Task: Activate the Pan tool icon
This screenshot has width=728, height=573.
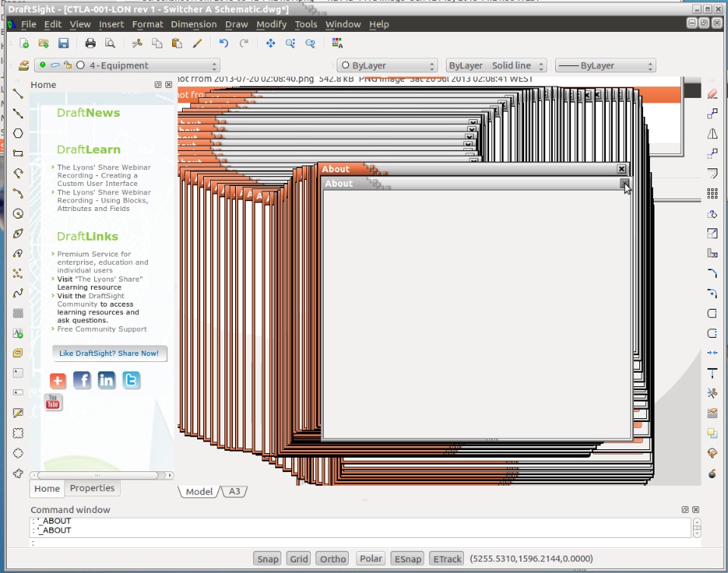Action: [270, 43]
